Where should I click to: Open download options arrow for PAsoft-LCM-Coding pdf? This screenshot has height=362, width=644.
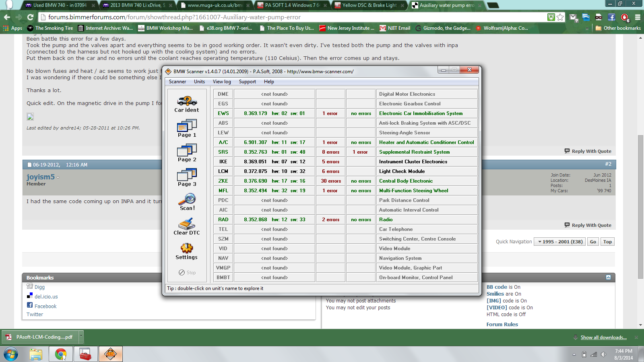tap(81, 337)
